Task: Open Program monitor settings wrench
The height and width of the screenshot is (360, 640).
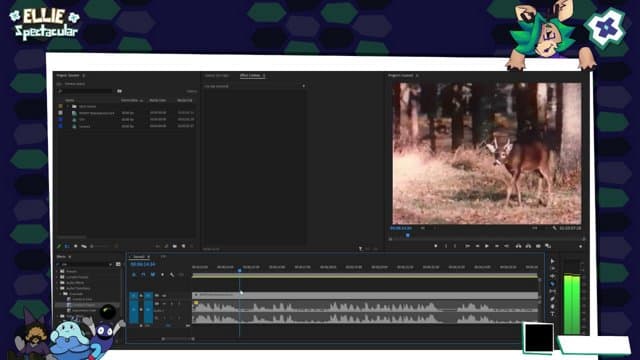Action: coord(554,228)
